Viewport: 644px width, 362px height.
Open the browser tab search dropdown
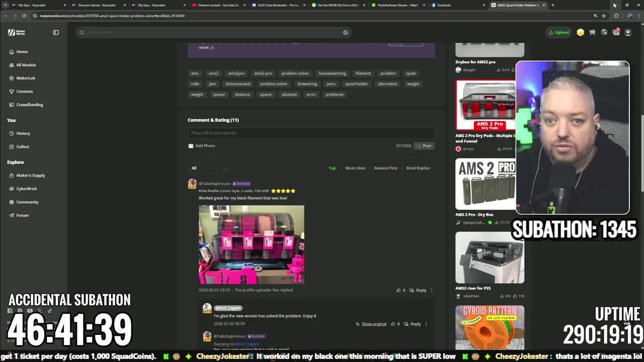6,5
